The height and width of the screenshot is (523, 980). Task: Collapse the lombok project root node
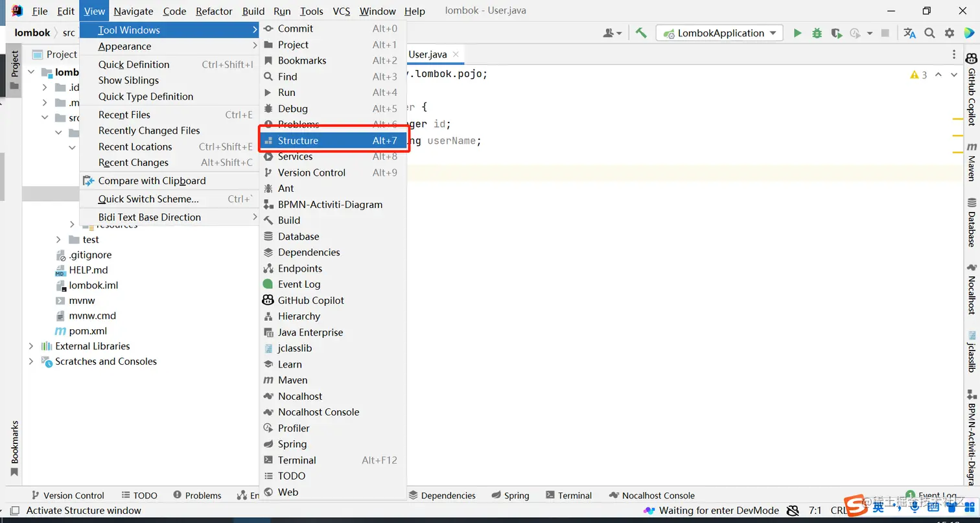point(30,72)
